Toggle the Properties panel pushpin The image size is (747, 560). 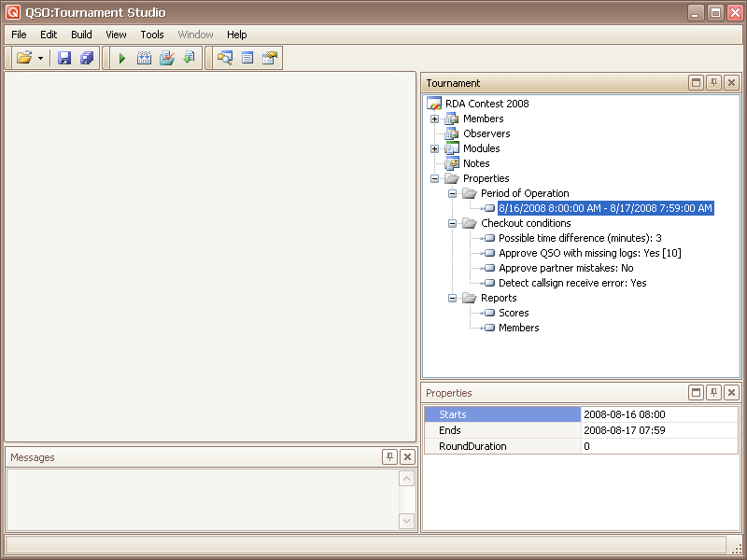[713, 393]
